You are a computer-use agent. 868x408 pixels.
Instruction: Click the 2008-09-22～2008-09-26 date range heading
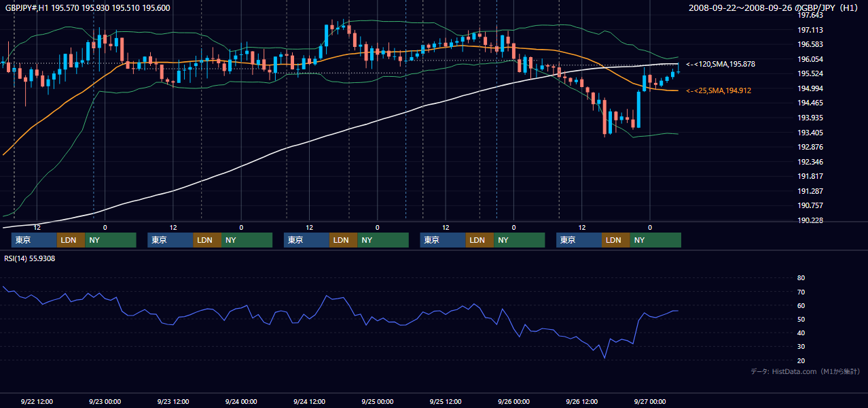point(774,8)
